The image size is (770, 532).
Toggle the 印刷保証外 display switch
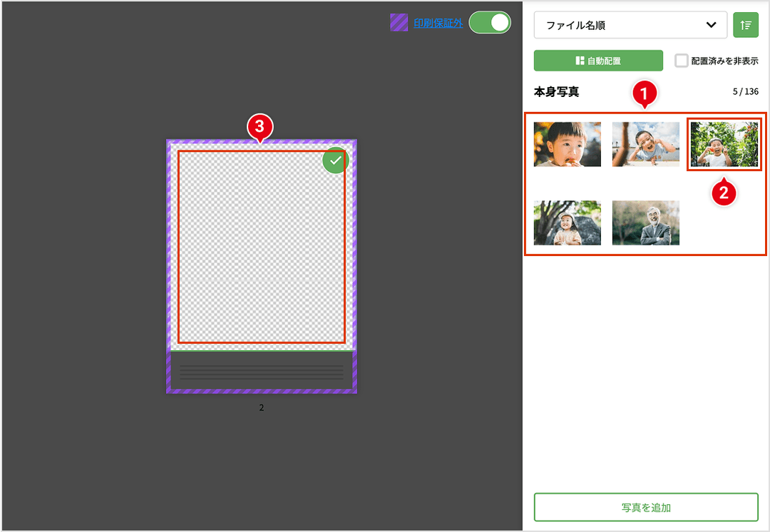(490, 23)
